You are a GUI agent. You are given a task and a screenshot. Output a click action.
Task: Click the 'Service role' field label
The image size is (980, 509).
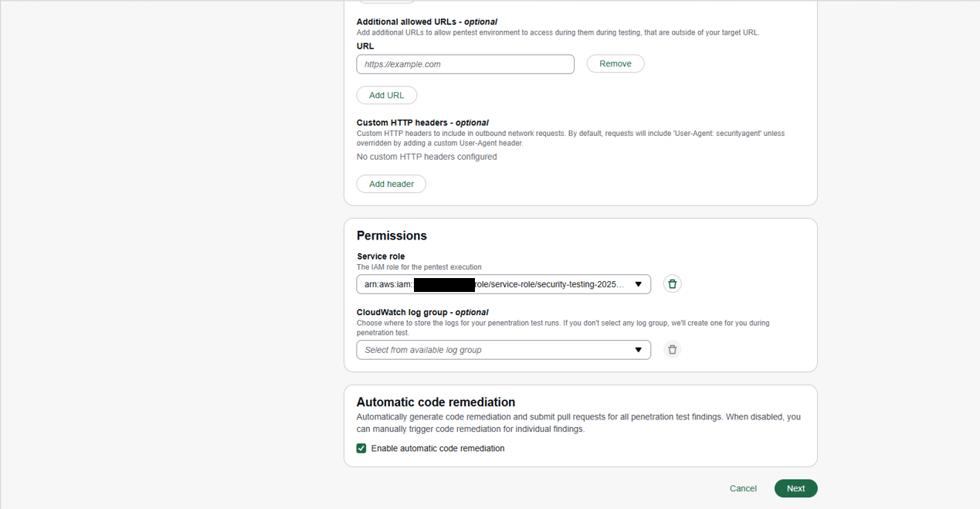coord(381,256)
